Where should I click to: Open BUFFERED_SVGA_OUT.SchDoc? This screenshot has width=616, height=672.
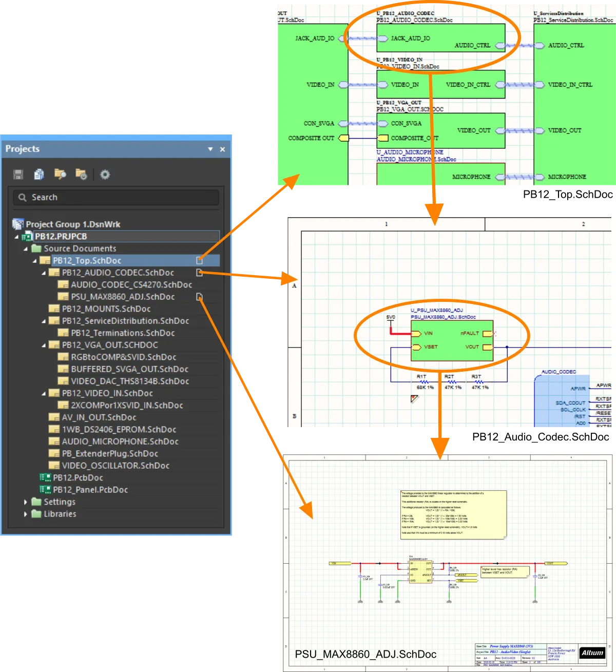(129, 369)
